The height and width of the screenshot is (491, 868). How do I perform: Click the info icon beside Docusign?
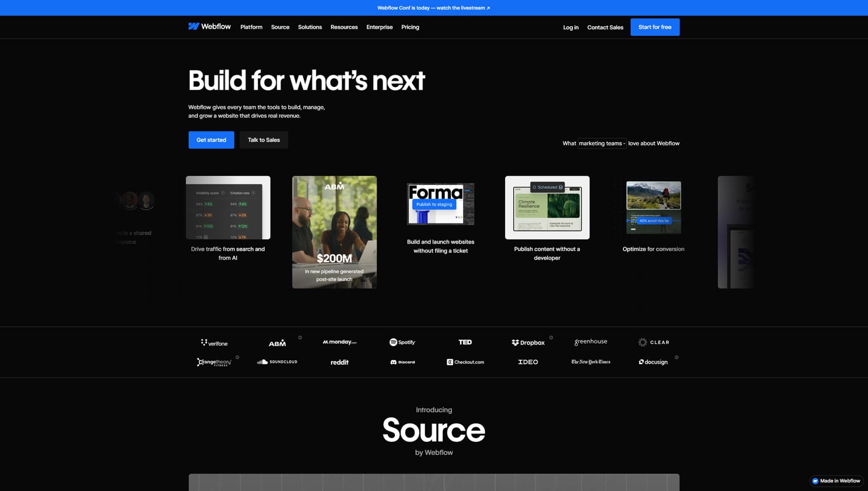pyautogui.click(x=676, y=357)
